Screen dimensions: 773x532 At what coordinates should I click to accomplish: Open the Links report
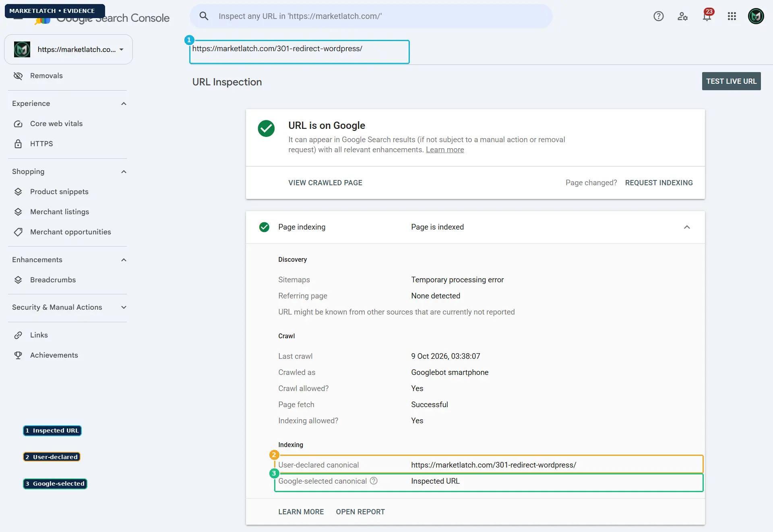pos(39,335)
